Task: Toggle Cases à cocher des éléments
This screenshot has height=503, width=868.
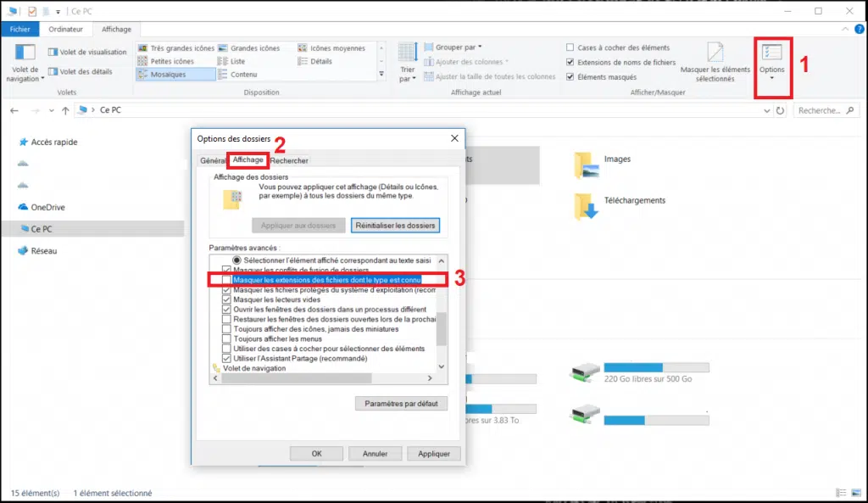Action: (570, 48)
